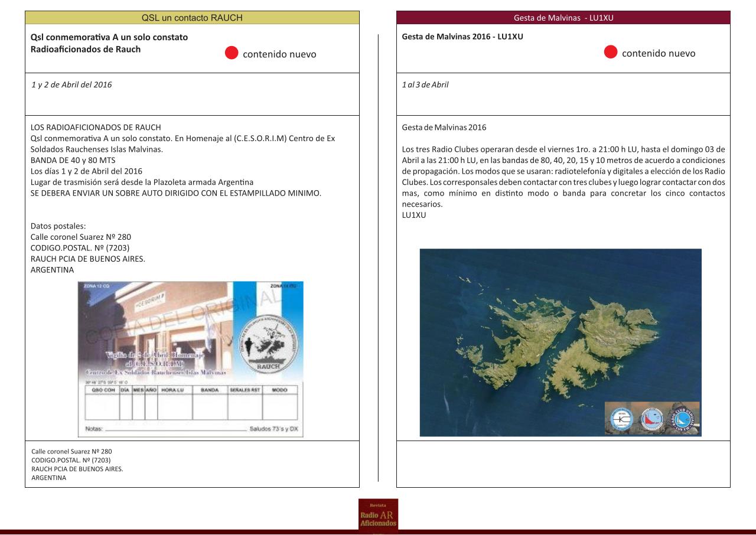Click the 'contenido nuevo' label in the Rauch panel
Image resolution: width=756 pixels, height=535 pixels.
pos(280,54)
